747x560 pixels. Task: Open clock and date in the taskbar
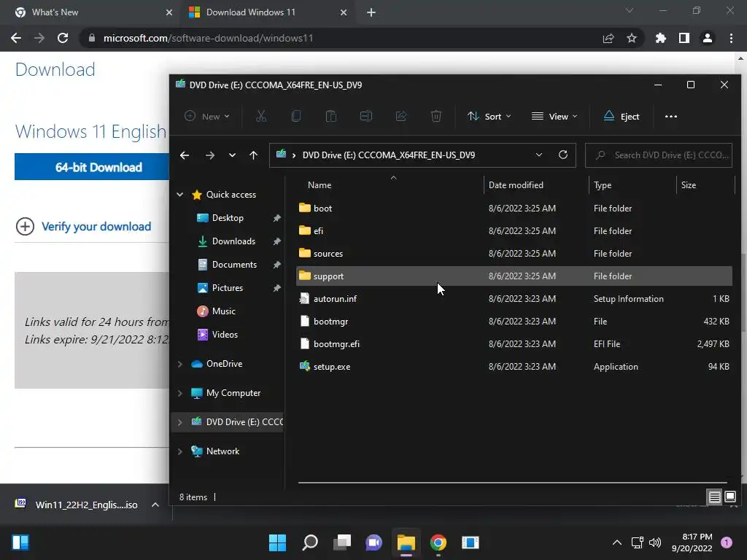692,542
